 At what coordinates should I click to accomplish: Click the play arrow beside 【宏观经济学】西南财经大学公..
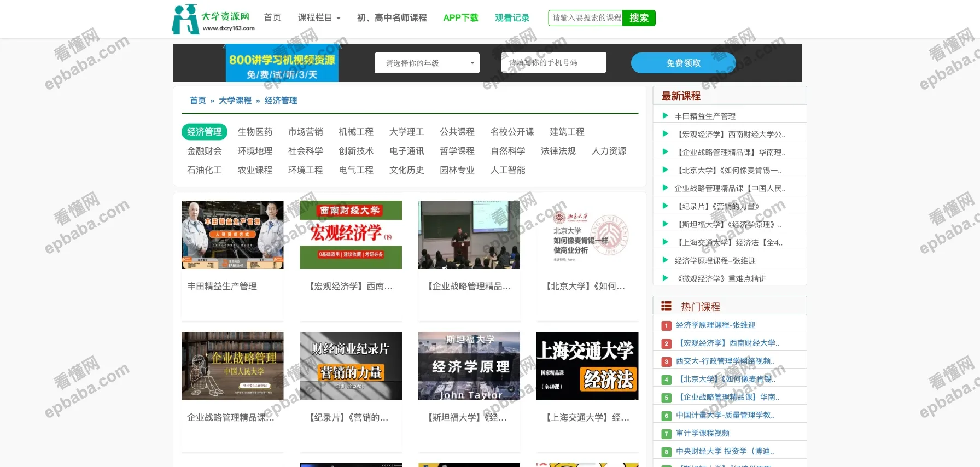click(x=666, y=133)
